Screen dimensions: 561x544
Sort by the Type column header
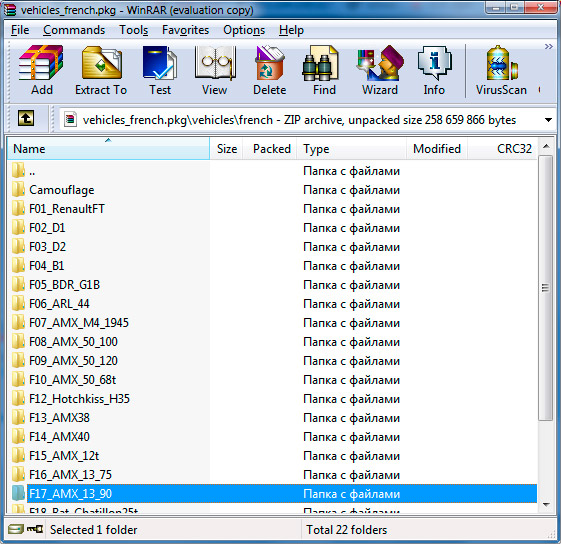pyautogui.click(x=352, y=149)
